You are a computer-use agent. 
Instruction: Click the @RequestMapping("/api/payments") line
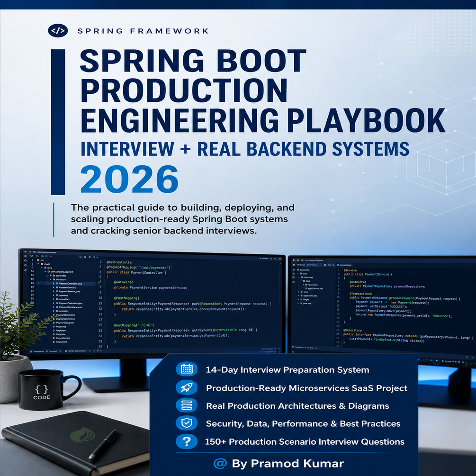138,268
